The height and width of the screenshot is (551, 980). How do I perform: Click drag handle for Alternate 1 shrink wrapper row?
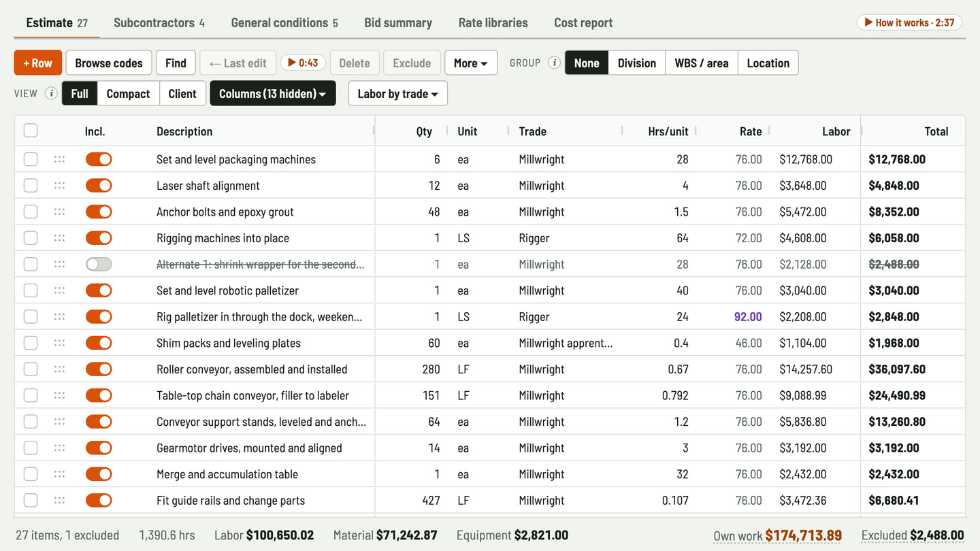click(x=59, y=264)
